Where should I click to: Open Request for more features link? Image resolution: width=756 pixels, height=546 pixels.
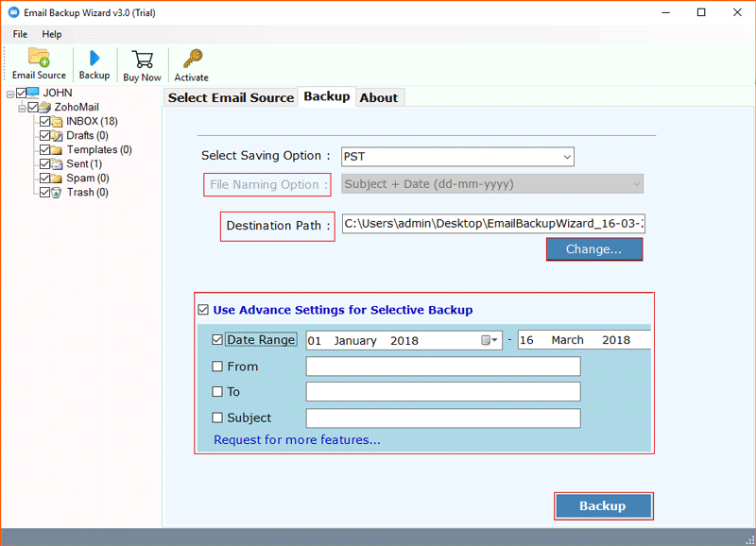(x=297, y=439)
